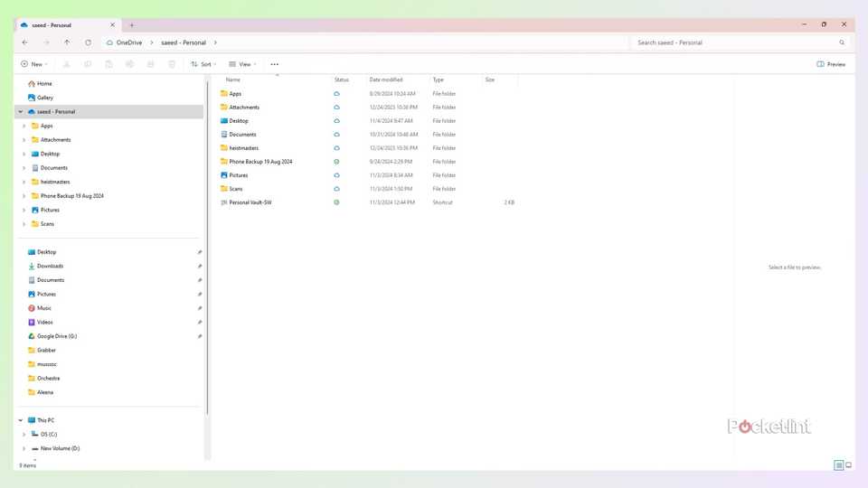Sort by the Status column header
868x488 pixels.
(342, 80)
